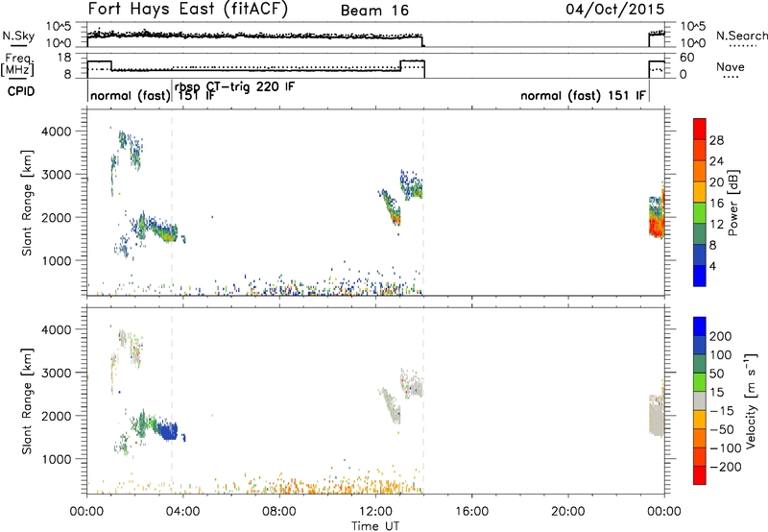This screenshot has width=768, height=532.
Task: Click the 'N.Sky' legend label
Action: pos(18,36)
